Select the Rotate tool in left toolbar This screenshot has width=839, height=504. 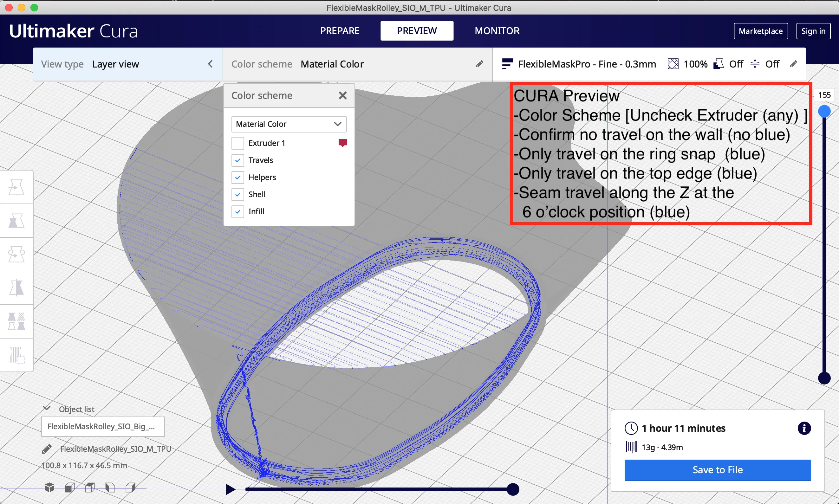[x=16, y=254]
